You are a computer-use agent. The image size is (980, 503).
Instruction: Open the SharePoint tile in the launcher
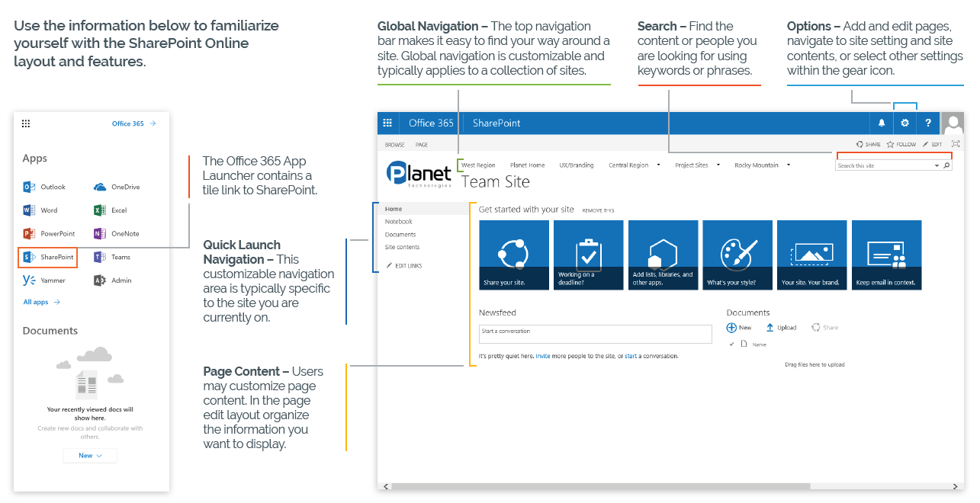pyautogui.click(x=47, y=257)
